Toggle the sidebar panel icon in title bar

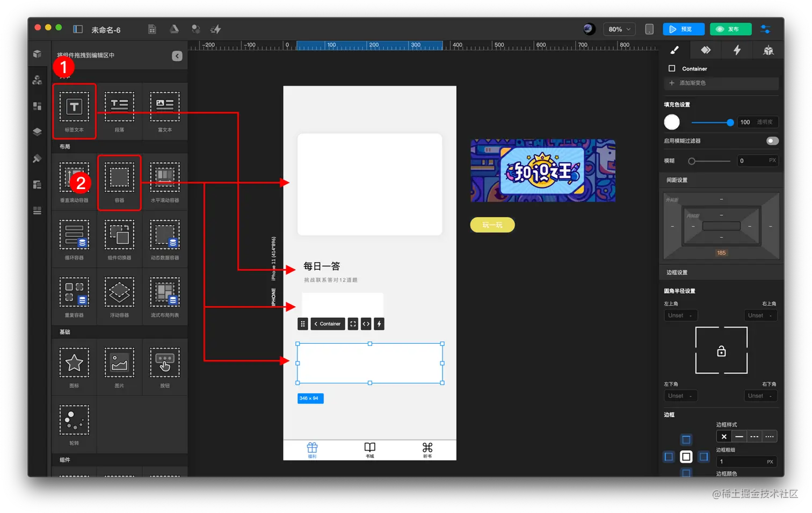tap(78, 30)
